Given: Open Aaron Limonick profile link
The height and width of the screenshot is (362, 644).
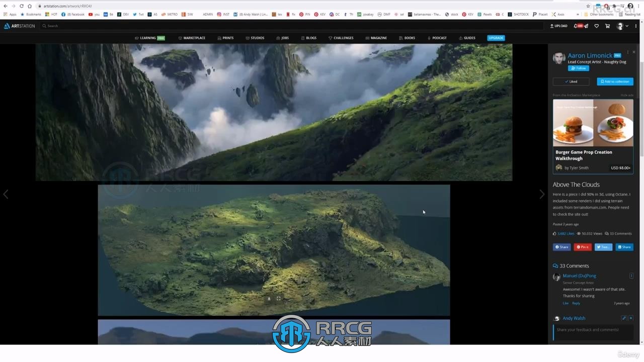Looking at the screenshot, I should click(590, 55).
